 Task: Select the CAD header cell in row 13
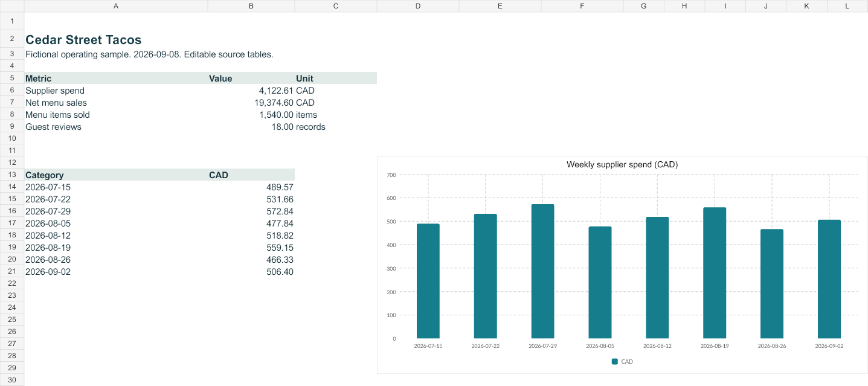click(x=251, y=175)
